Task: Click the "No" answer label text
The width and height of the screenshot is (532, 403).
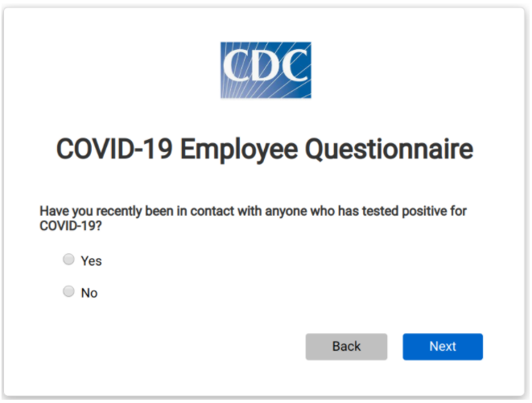Action: point(89,293)
